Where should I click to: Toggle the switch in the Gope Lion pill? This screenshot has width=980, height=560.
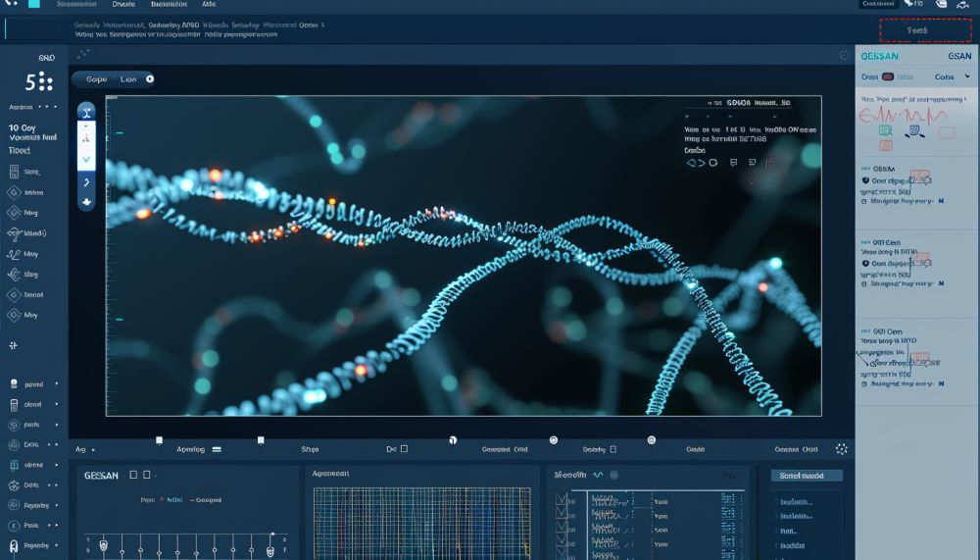point(148,78)
